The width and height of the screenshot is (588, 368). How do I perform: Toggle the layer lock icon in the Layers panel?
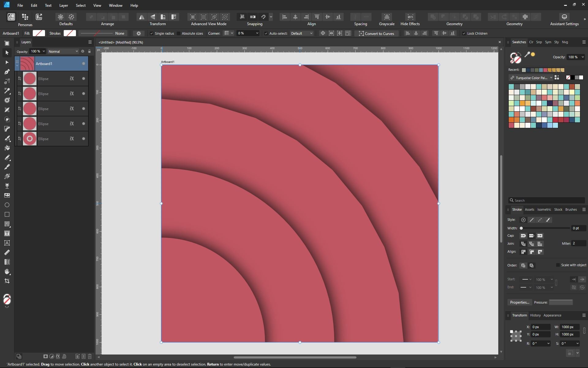[x=89, y=52]
